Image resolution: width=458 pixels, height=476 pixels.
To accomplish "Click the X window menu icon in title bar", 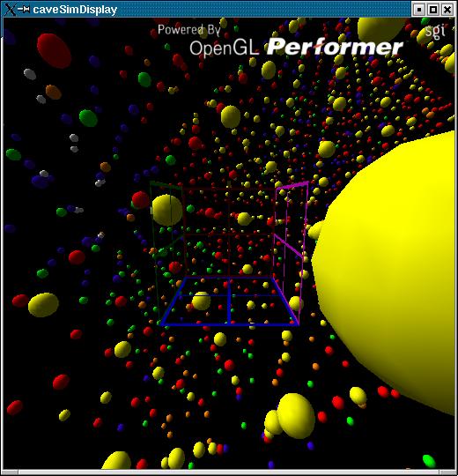I will click(x=10, y=9).
